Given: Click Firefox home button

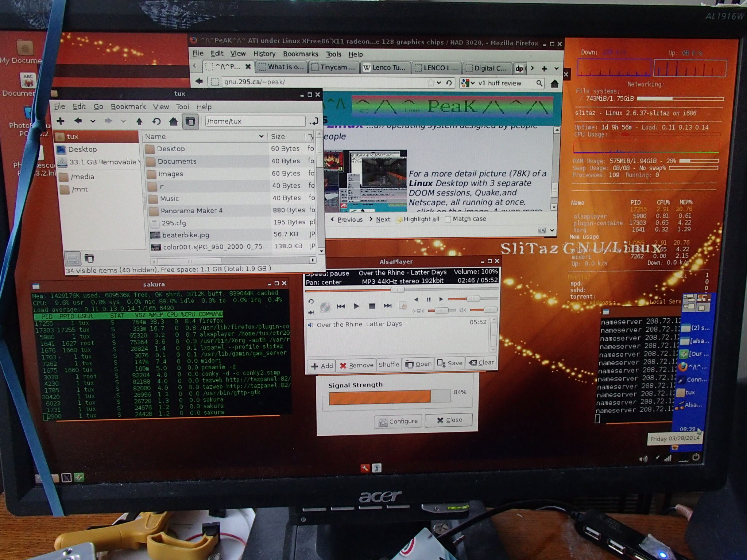Looking at the screenshot, I should pos(554,83).
